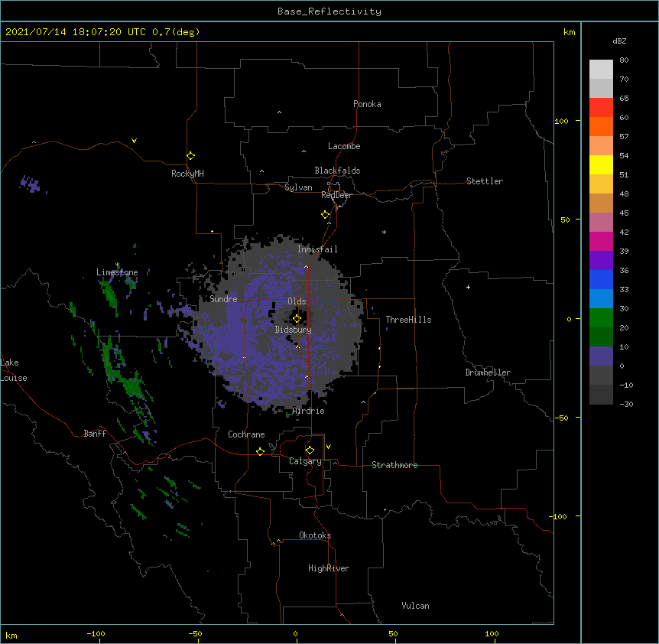659x644 pixels.
Task: Click the ThreeHills town label
Action: pyautogui.click(x=408, y=320)
